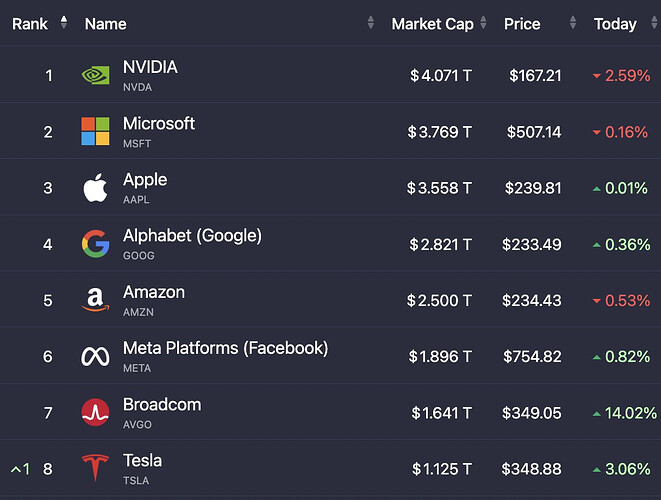Click Microsoft's $507.14 price value
This screenshot has width=661, height=500.
535,132
